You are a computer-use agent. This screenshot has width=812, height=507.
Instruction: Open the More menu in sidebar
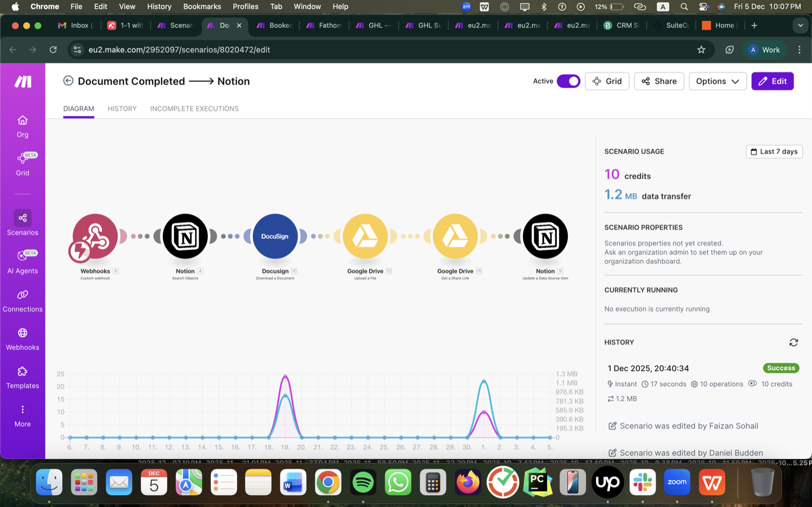22,416
